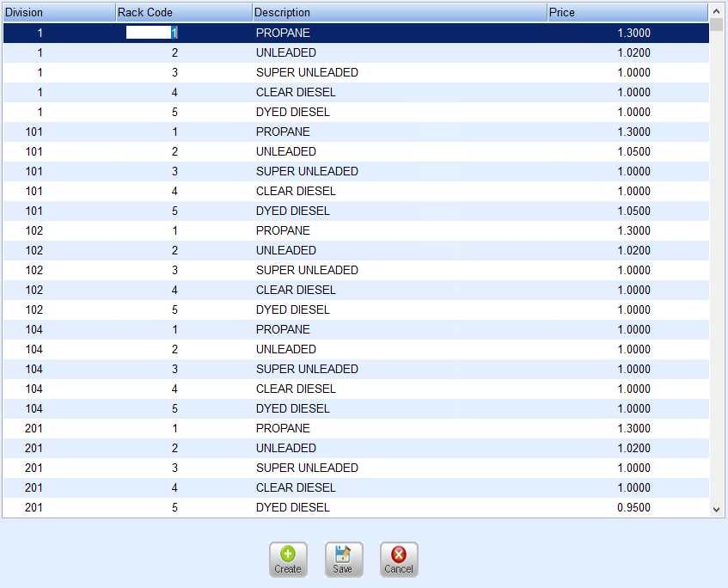The height and width of the screenshot is (588, 728).
Task: Click the Create button with green plus icon
Action: tap(288, 560)
